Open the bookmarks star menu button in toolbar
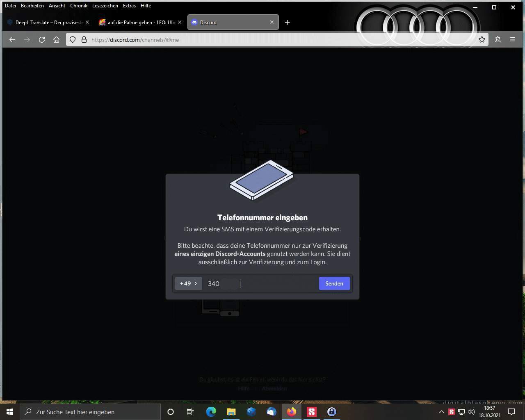This screenshot has width=525, height=420. 498,40
